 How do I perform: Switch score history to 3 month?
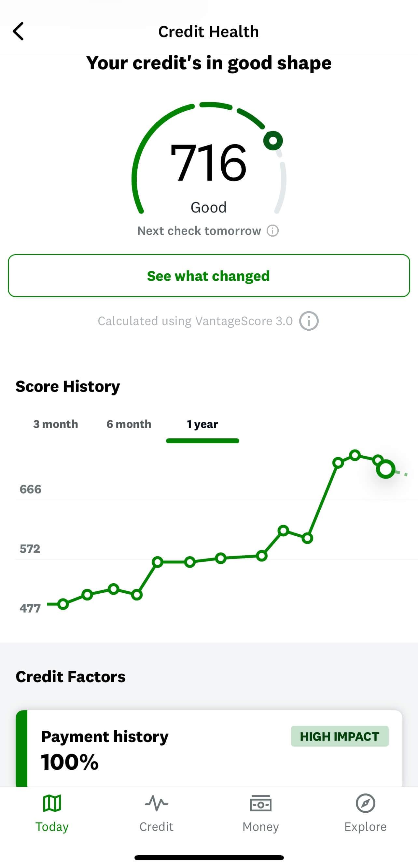pyautogui.click(x=56, y=424)
